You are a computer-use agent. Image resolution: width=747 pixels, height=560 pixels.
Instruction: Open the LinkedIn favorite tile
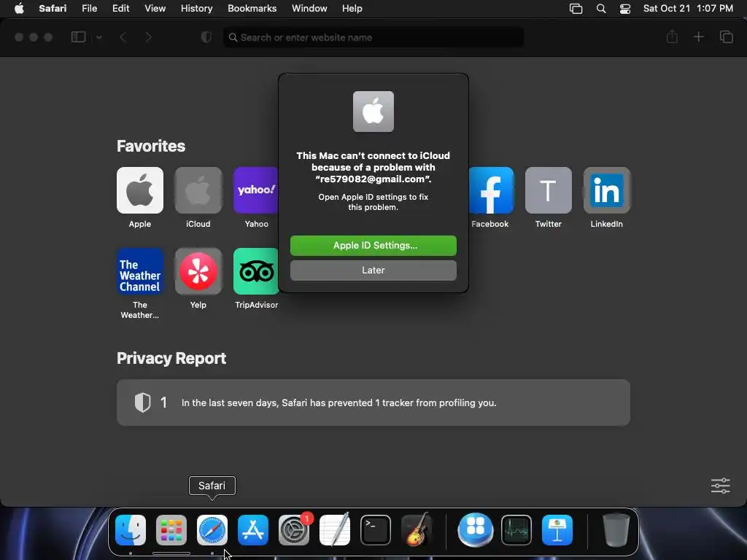point(606,190)
